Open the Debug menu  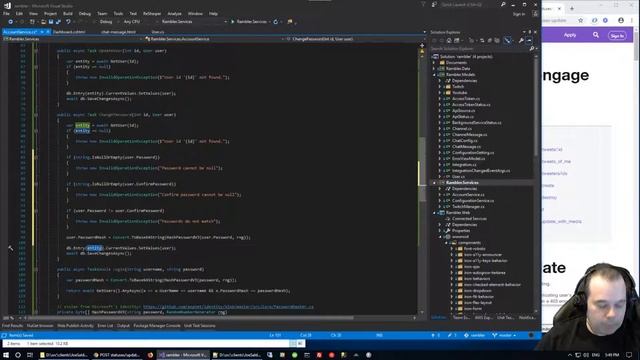click(x=85, y=13)
